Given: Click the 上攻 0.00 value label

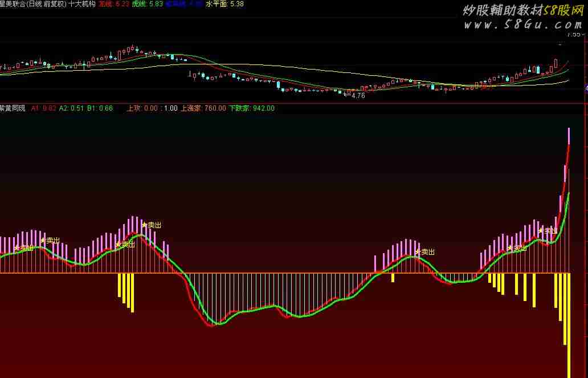Looking at the screenshot, I should 141,108.
